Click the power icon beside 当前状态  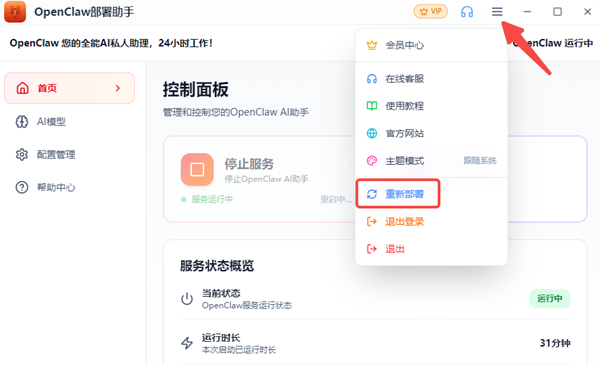point(187,299)
